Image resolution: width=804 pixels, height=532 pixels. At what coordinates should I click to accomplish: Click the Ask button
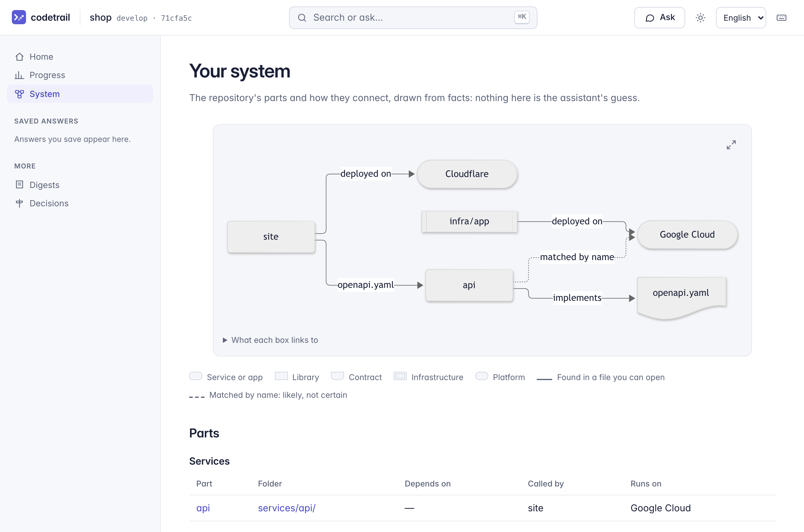coord(659,18)
